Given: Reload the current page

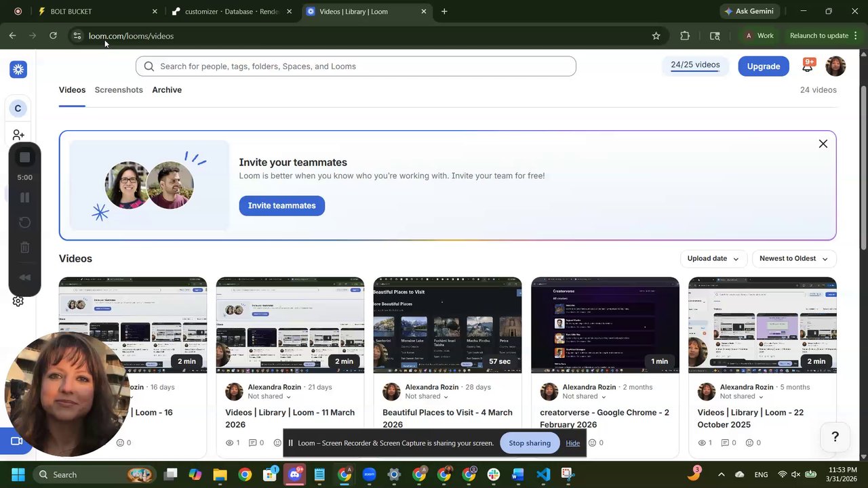Looking at the screenshot, I should point(53,36).
